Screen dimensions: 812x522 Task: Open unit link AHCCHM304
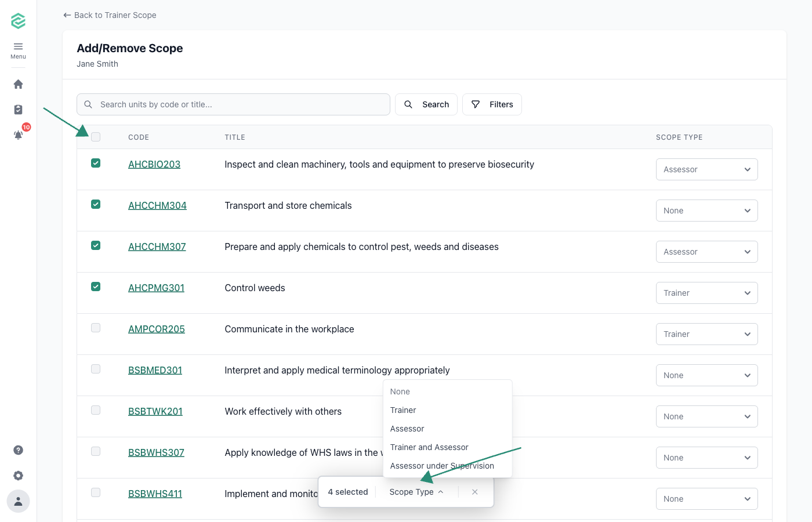click(157, 205)
